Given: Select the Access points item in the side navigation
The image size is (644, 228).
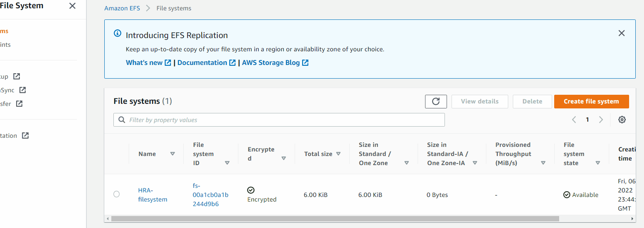Looking at the screenshot, I should click(x=5, y=45).
